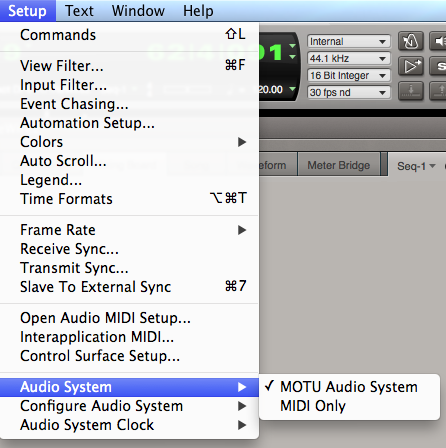Switch to the Meter Bridge tab
This screenshot has height=448, width=446.
click(339, 165)
